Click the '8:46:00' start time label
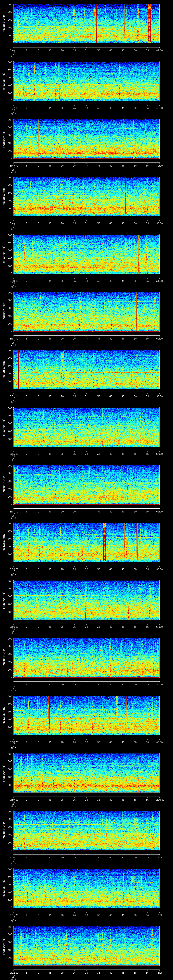This screenshot has width=173, height=980. pyautogui.click(x=14, y=50)
